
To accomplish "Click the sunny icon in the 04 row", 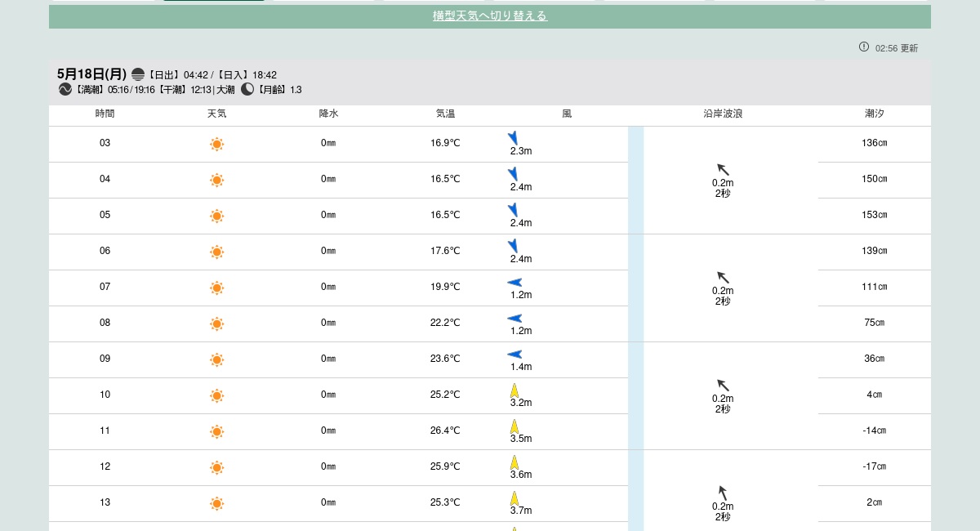I will (216, 181).
